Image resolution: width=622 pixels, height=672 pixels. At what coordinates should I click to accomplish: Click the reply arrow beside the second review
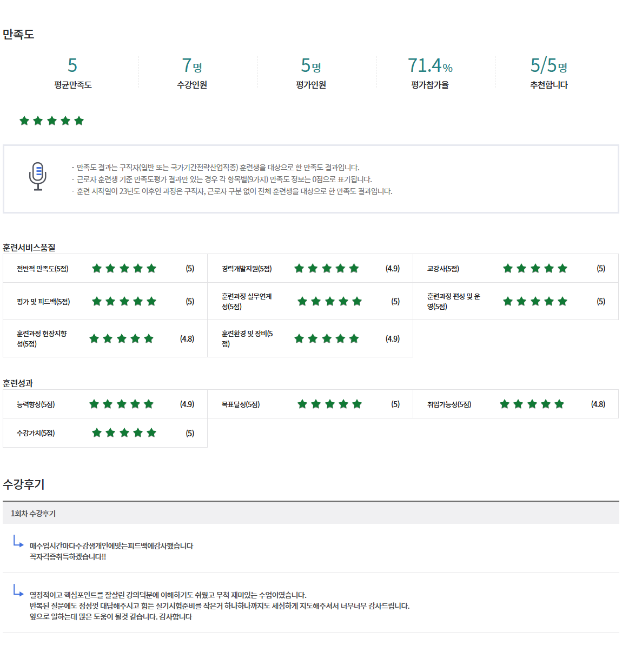17,592
